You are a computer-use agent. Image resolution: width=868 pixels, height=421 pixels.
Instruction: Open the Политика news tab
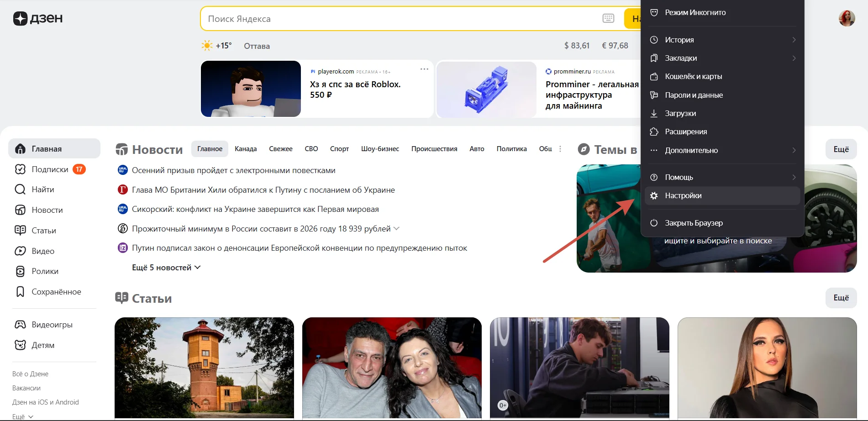pos(511,149)
